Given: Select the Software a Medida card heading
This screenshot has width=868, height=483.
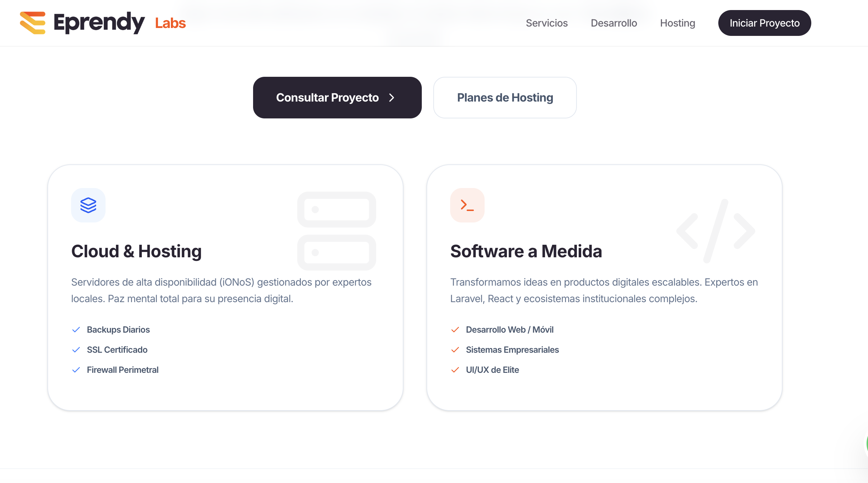Looking at the screenshot, I should pyautogui.click(x=526, y=251).
